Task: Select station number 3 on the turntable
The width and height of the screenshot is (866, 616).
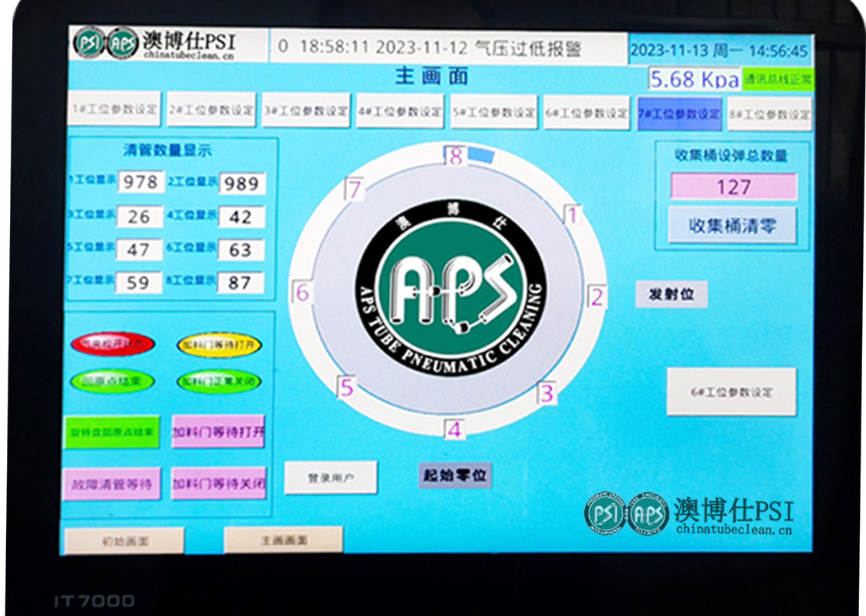Action: coord(546,394)
